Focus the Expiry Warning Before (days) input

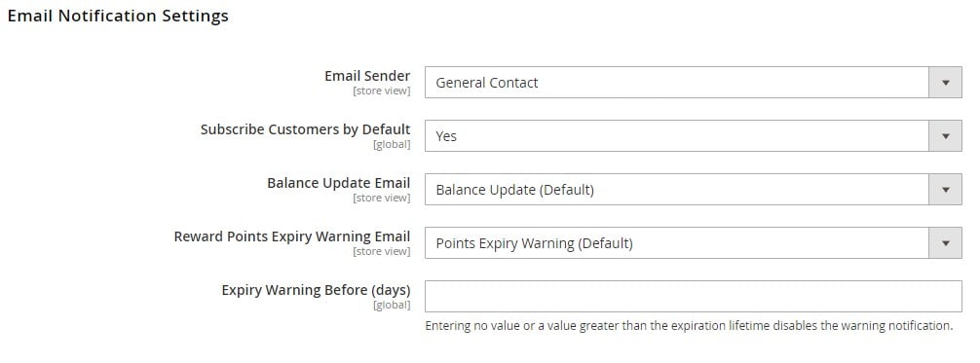click(x=694, y=296)
